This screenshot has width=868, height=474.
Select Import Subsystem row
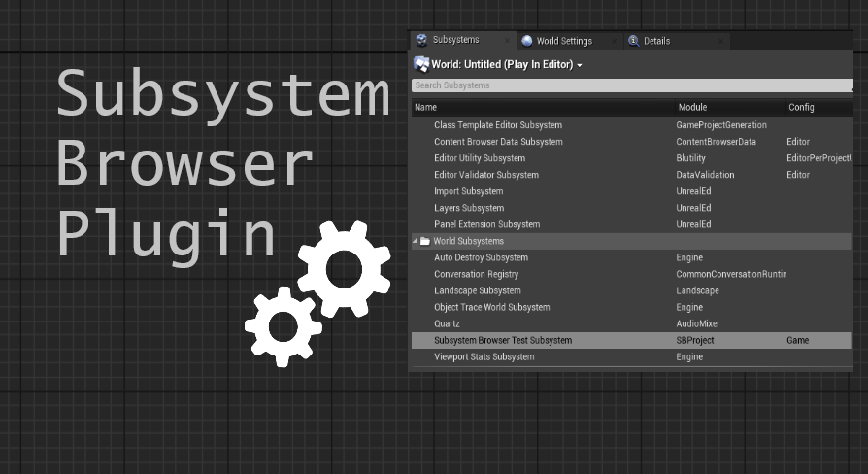point(632,191)
